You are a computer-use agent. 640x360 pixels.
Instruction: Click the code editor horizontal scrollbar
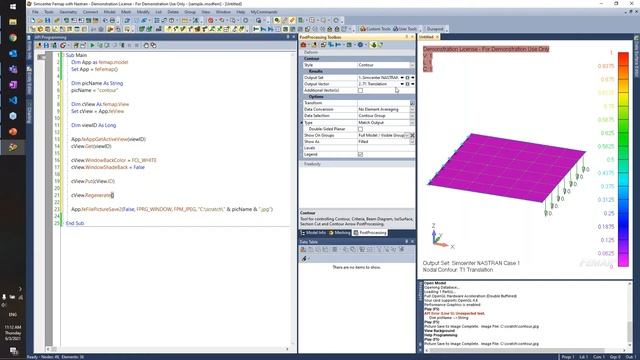pos(168,349)
